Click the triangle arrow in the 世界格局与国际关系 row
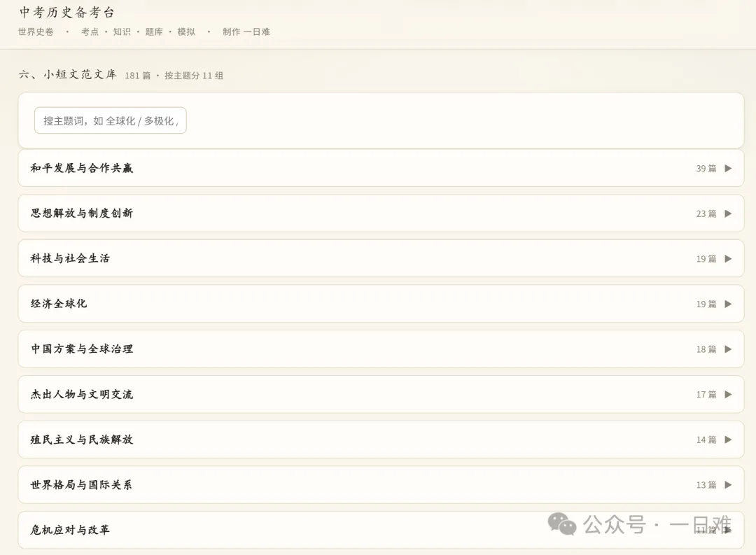The image size is (756, 555). tap(728, 484)
